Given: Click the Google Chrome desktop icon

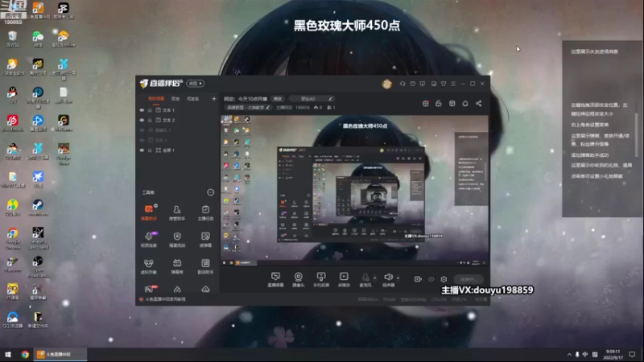Looking at the screenshot, I should point(13,238).
